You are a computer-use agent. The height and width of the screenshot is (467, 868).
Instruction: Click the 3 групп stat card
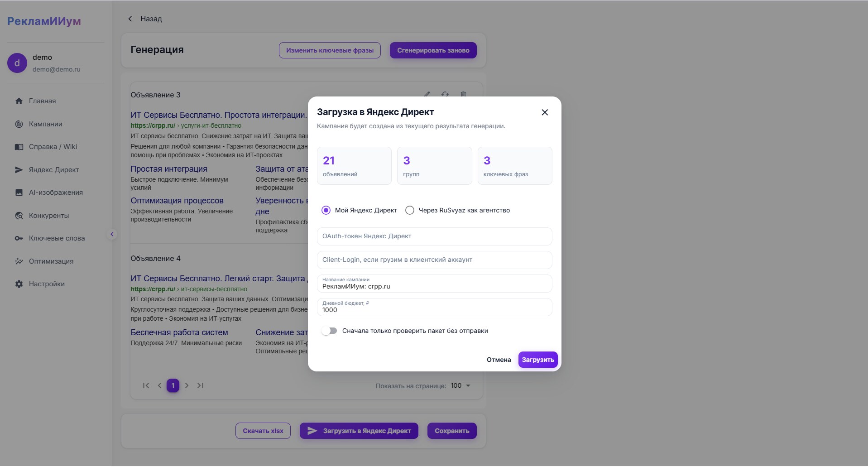(435, 166)
